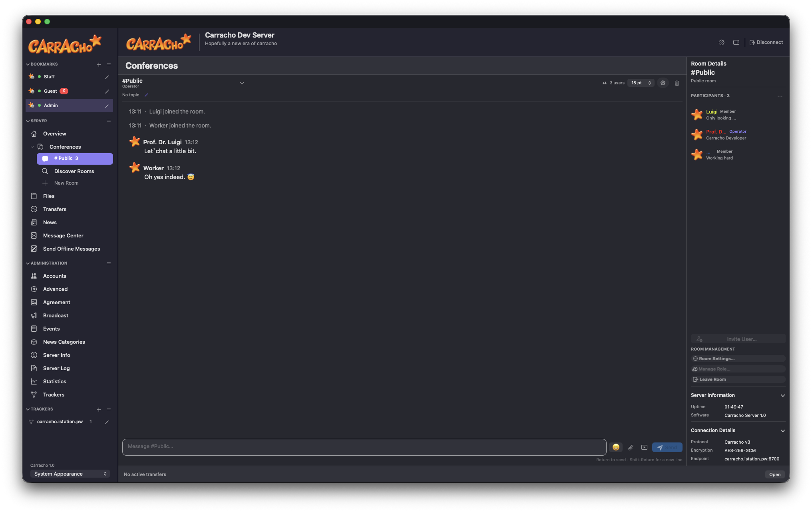Add a new bookmark with plus icon
The image size is (812, 512).
click(99, 64)
